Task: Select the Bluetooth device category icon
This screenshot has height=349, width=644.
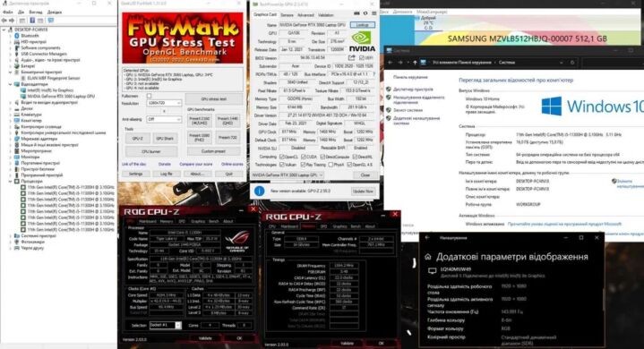Action: pyautogui.click(x=17, y=36)
